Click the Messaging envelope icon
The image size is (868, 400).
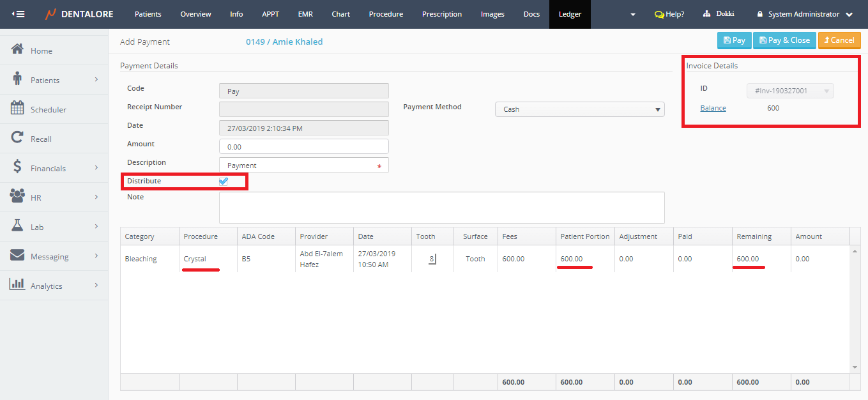(x=18, y=256)
